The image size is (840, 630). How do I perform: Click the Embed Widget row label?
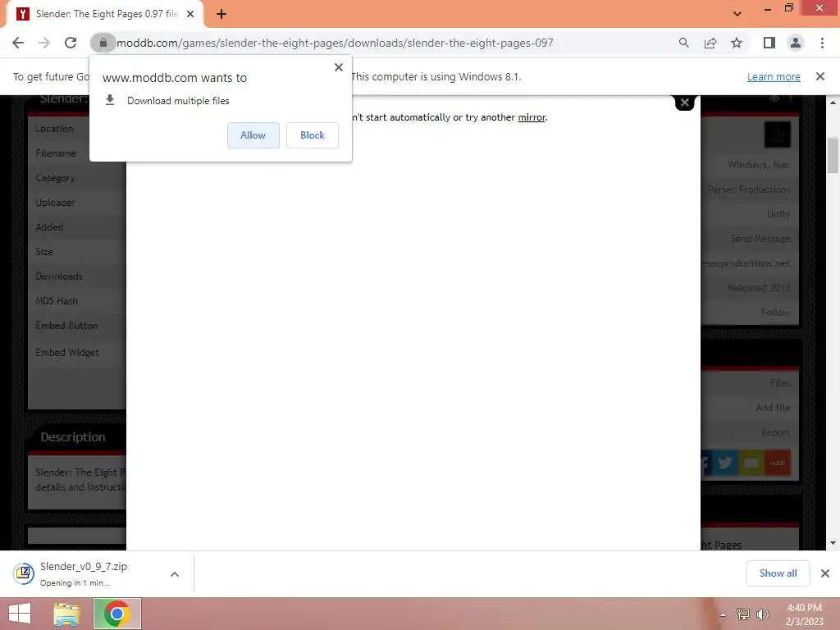click(x=67, y=352)
